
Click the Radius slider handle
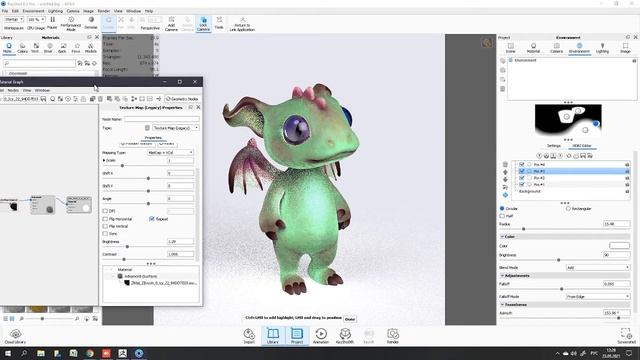click(x=524, y=229)
